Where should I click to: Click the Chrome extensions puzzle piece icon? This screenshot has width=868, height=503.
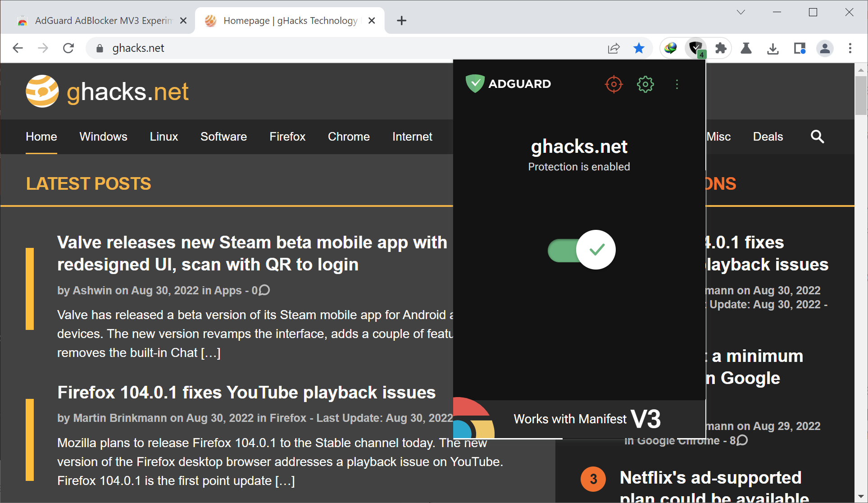[720, 49]
